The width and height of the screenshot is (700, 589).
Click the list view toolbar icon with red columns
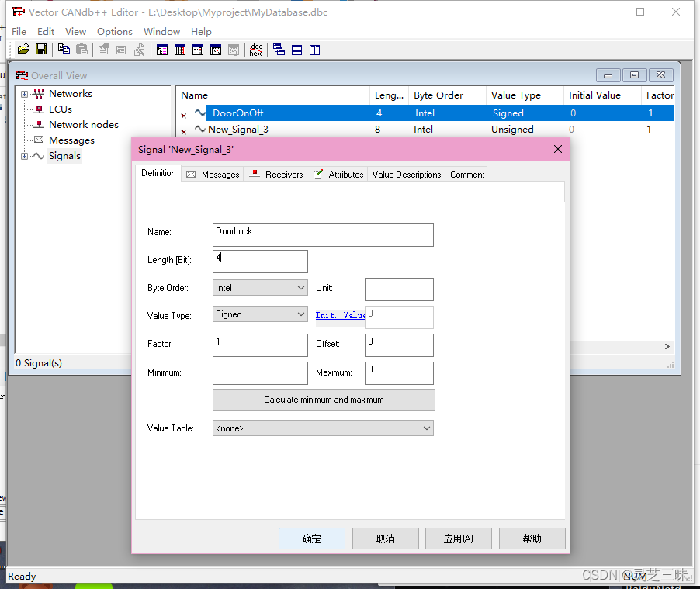(x=180, y=50)
